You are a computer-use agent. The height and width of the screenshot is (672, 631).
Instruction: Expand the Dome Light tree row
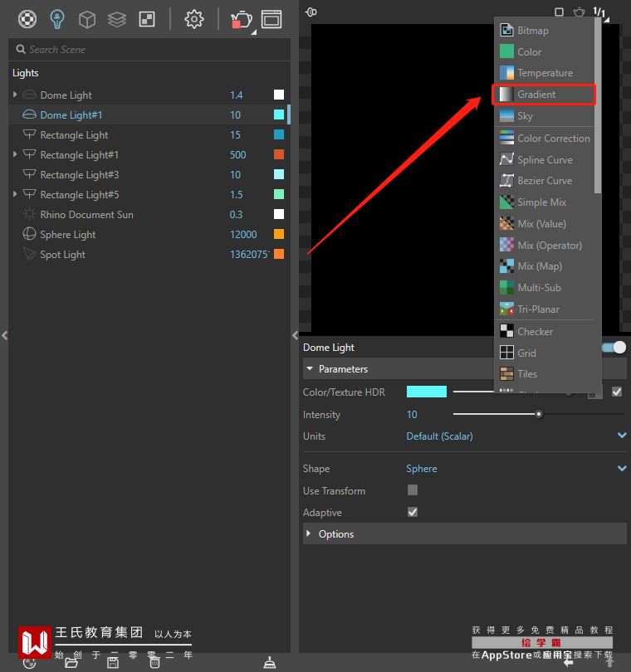coord(15,95)
